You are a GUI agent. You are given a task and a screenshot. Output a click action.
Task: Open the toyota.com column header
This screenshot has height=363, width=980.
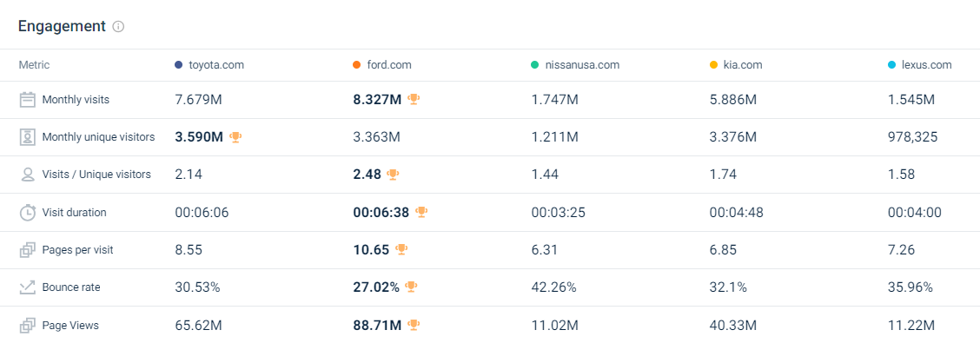click(x=216, y=65)
